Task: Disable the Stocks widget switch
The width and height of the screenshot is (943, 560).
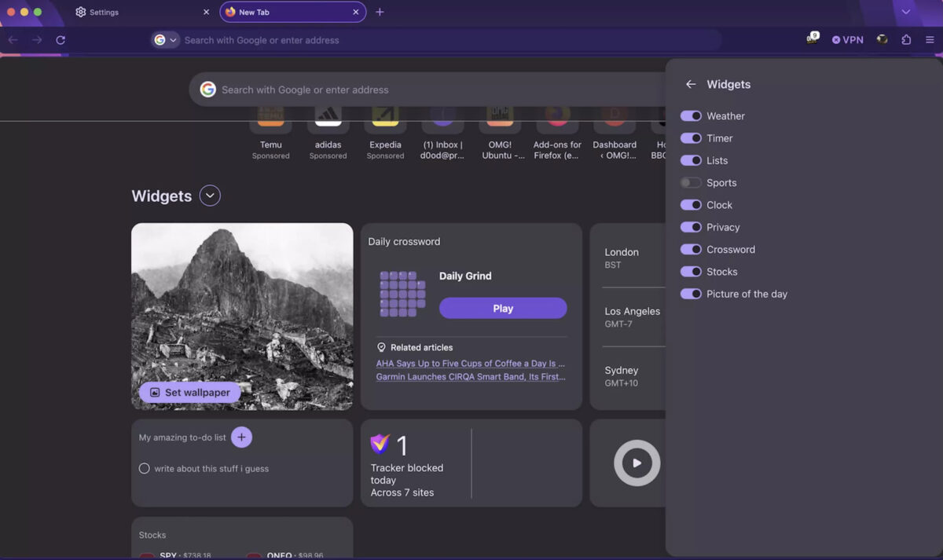Action: coord(691,272)
